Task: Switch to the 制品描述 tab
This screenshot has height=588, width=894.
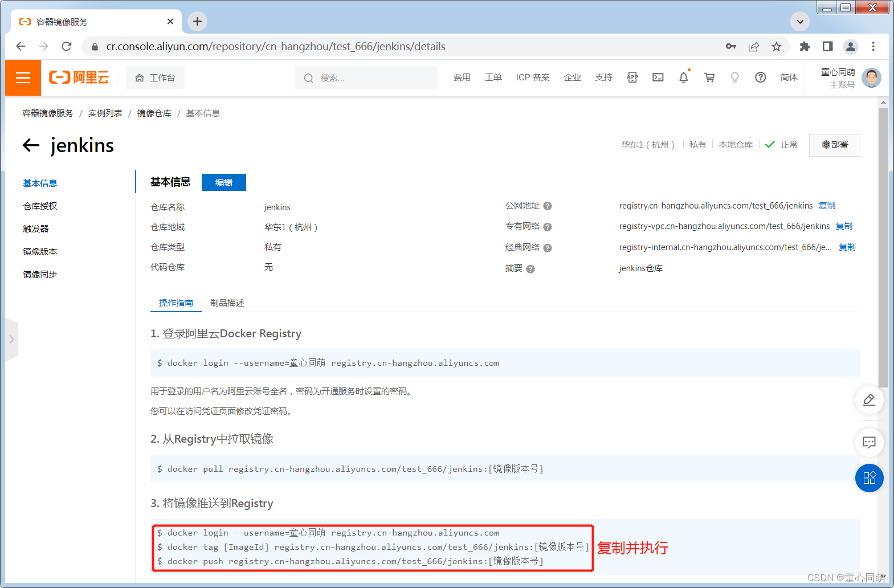Action: pyautogui.click(x=227, y=303)
